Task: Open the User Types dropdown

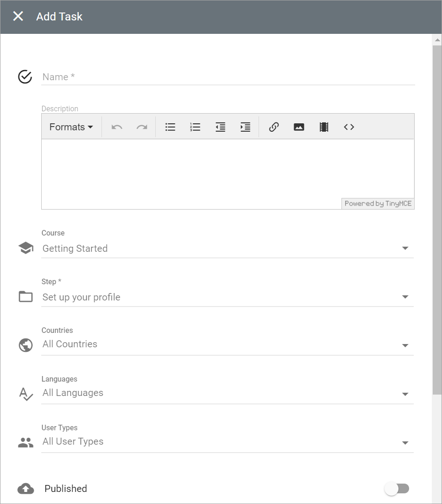Action: point(405,443)
